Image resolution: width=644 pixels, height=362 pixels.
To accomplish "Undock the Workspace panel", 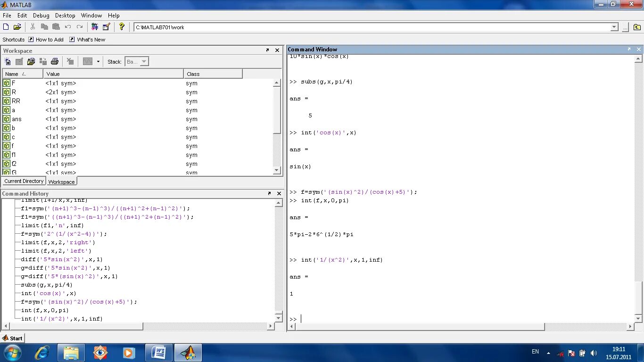I will (268, 50).
